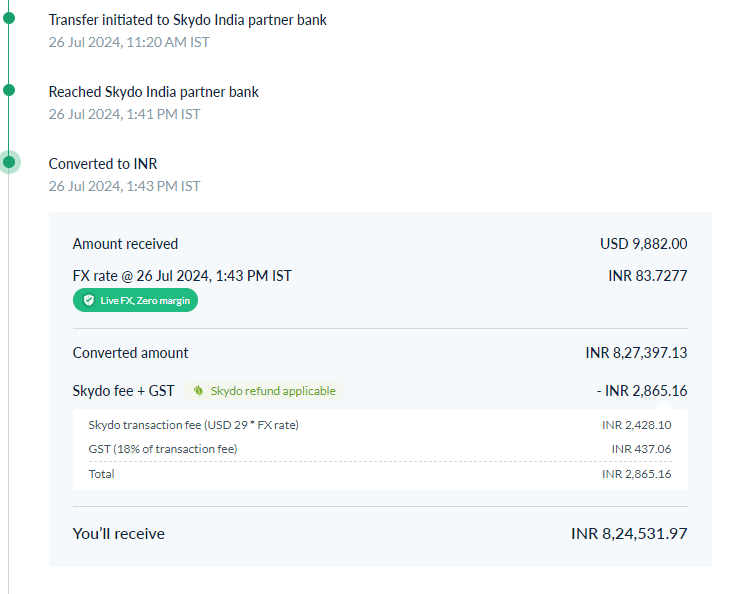
Task: Click the You'll receive label
Action: (x=118, y=534)
